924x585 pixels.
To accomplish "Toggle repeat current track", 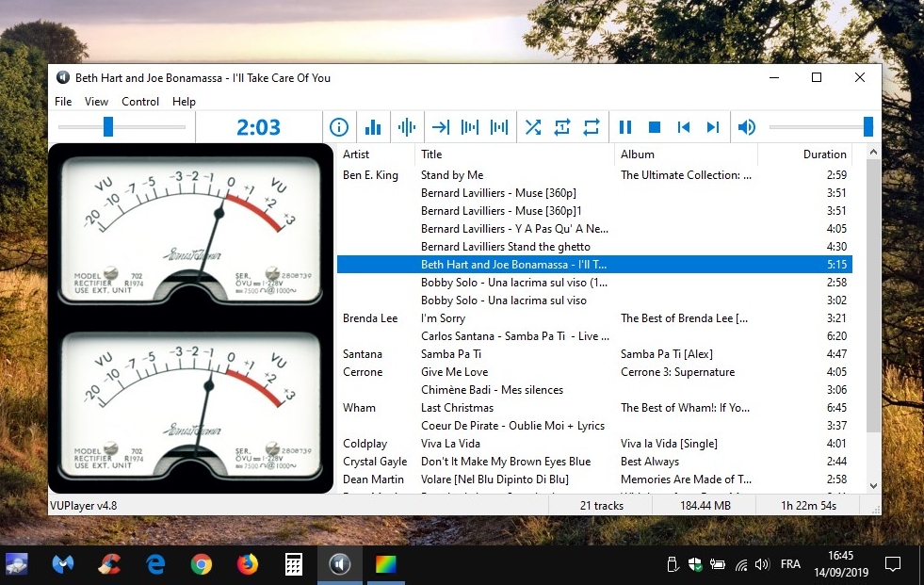I will pyautogui.click(x=562, y=126).
